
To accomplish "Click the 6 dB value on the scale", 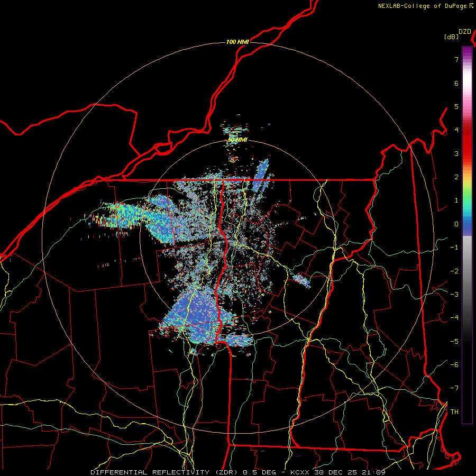I will coord(456,83).
